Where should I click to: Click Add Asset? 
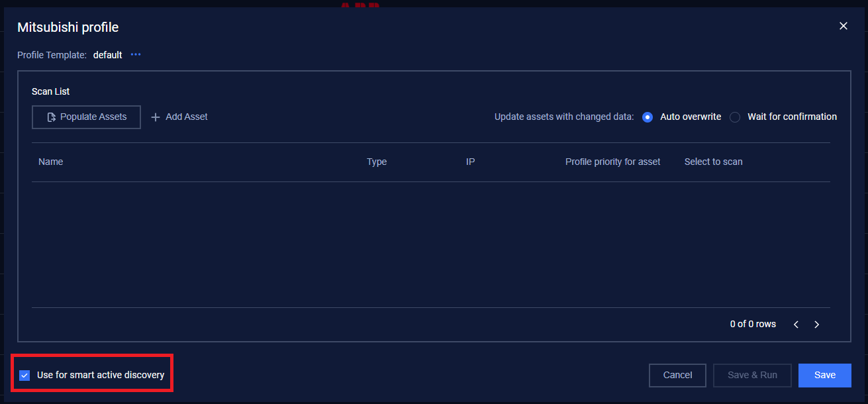(x=179, y=117)
